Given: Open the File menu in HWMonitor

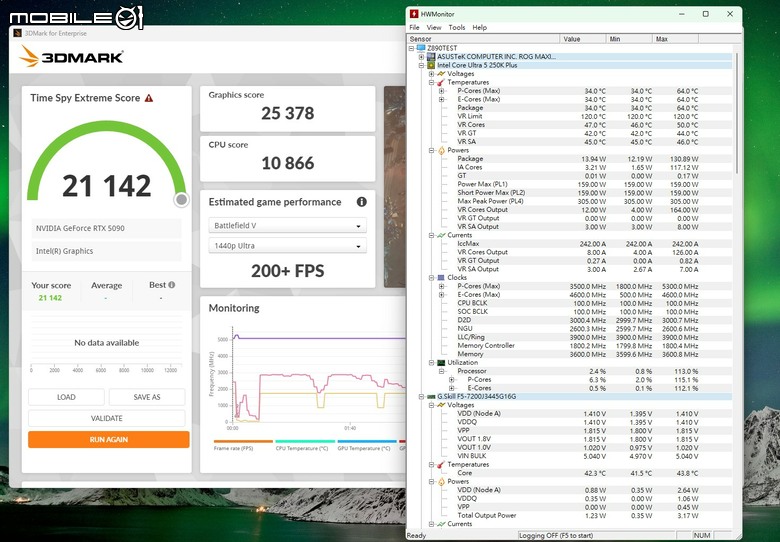Looking at the screenshot, I should coord(414,27).
